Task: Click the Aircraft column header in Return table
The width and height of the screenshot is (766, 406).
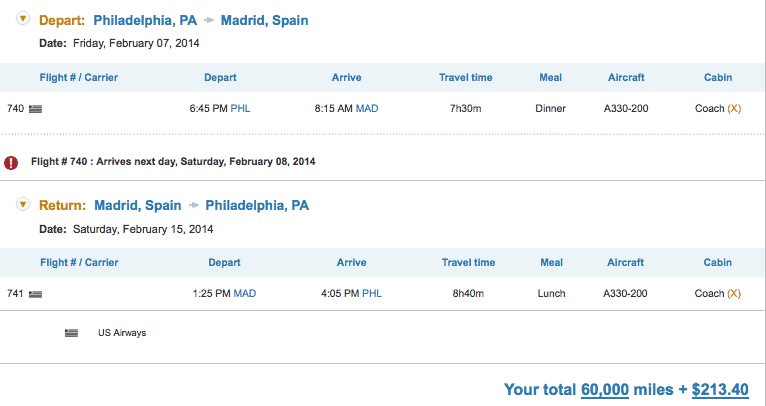Action: click(x=626, y=262)
